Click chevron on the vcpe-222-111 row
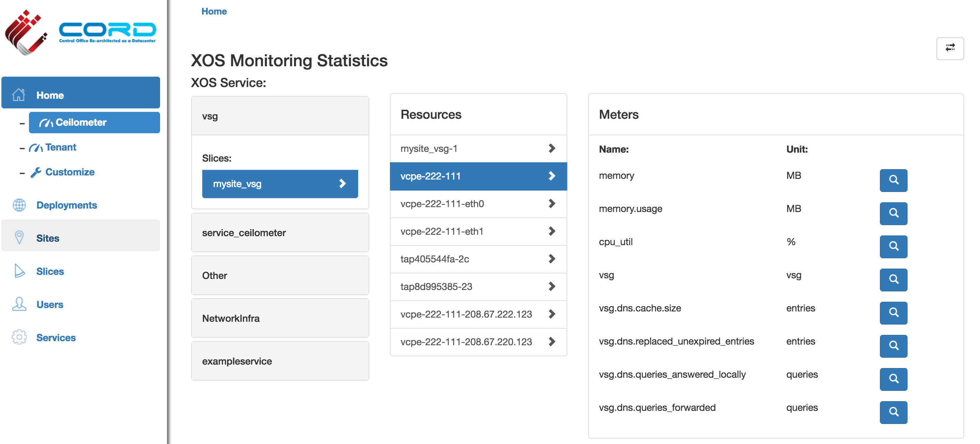The height and width of the screenshot is (444, 980). (552, 176)
